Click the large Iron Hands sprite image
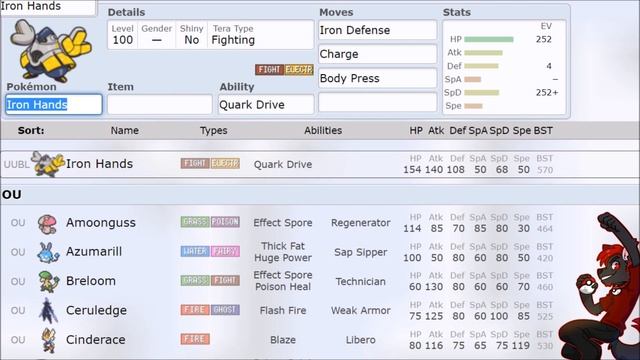 tap(51, 51)
